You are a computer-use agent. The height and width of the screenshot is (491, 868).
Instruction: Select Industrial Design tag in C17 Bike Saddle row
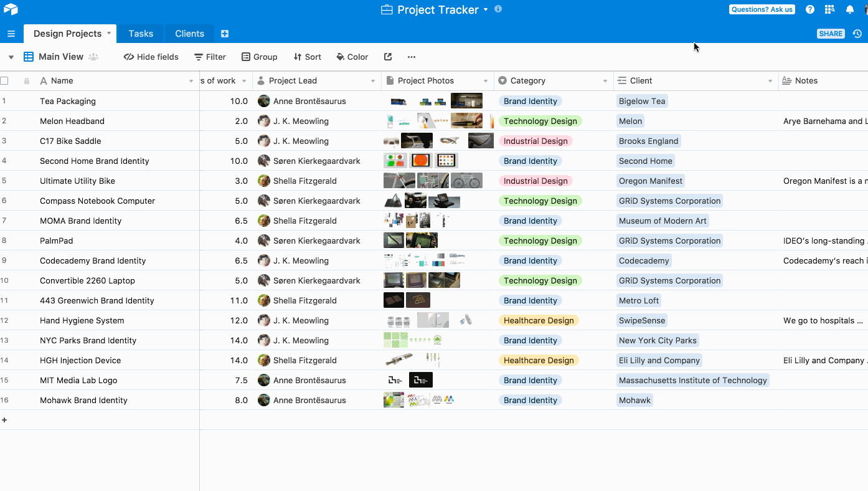coord(535,141)
